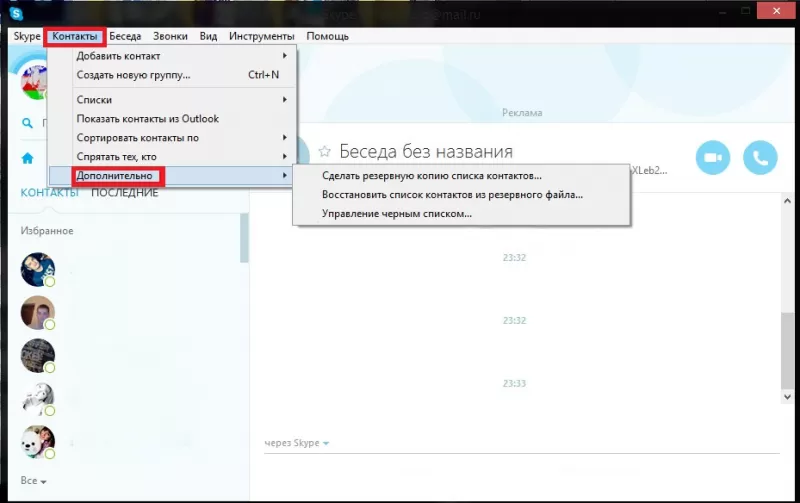The width and height of the screenshot is (800, 503).
Task: Select the first favorite contact avatar
Action: (x=38, y=269)
